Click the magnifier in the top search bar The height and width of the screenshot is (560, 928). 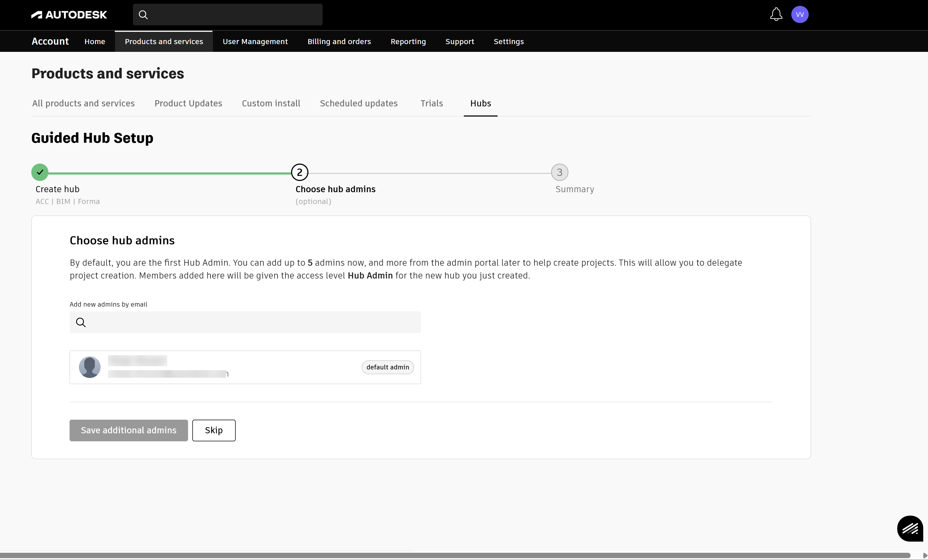tap(143, 15)
